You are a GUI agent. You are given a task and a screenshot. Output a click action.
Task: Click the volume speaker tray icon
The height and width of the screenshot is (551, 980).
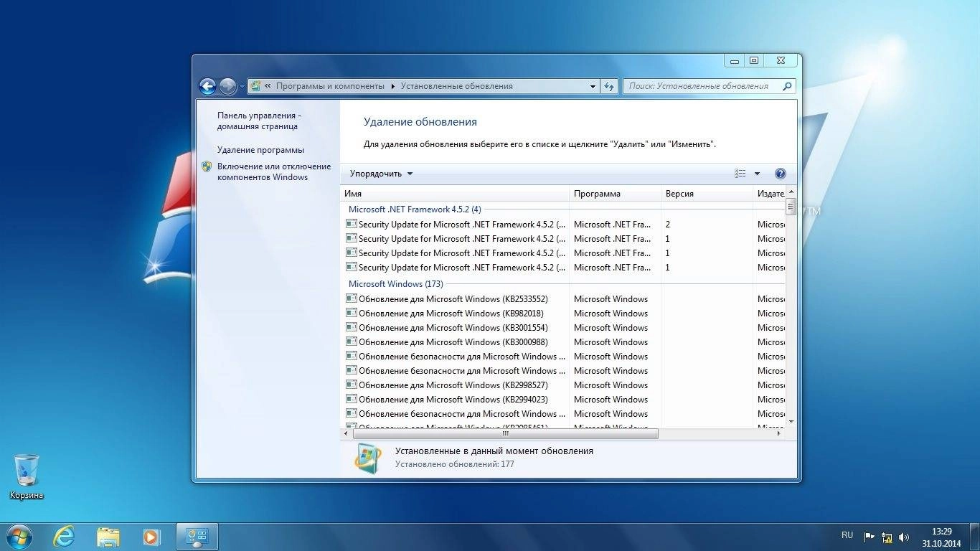click(904, 537)
